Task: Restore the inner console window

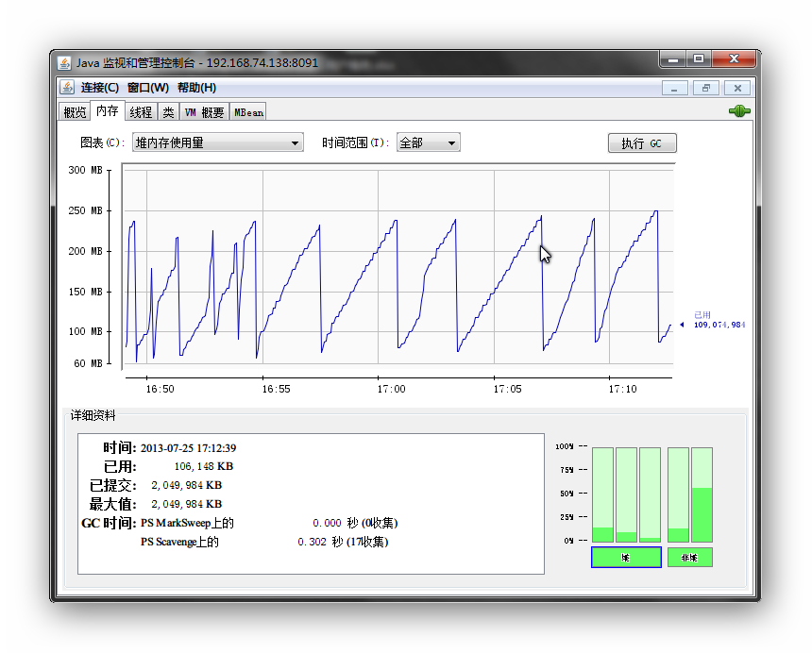Action: 706,88
